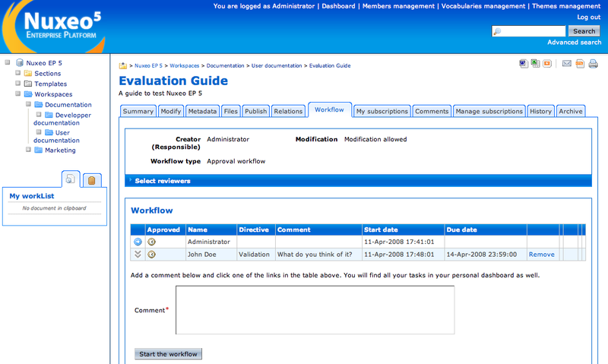
Task: Open the Summary tab
Action: tap(138, 111)
